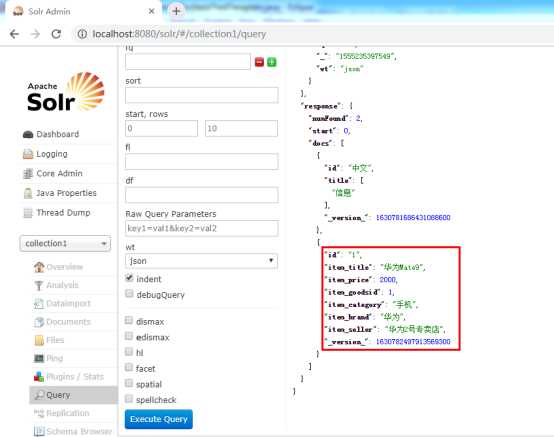Enable the edismax checkbox
554x437 pixels.
pos(129,336)
